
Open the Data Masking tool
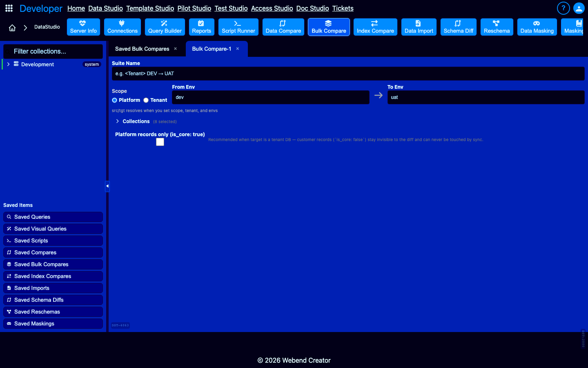tap(537, 27)
